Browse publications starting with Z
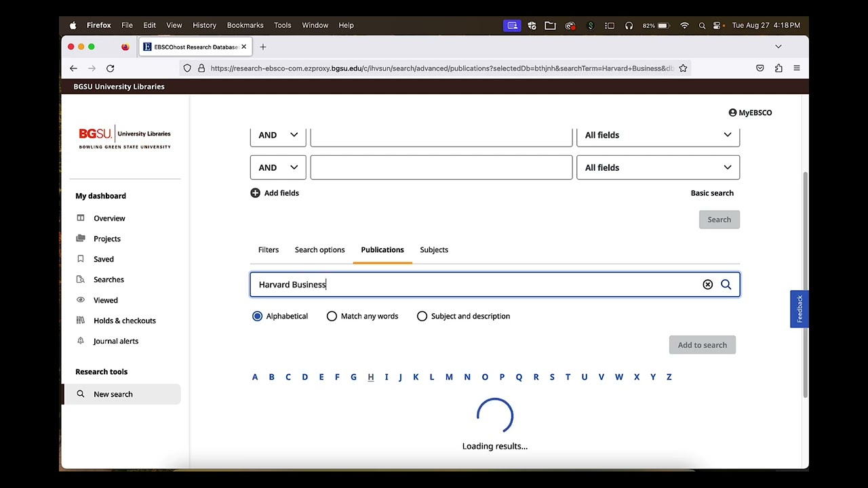Image resolution: width=868 pixels, height=488 pixels. 669,377
